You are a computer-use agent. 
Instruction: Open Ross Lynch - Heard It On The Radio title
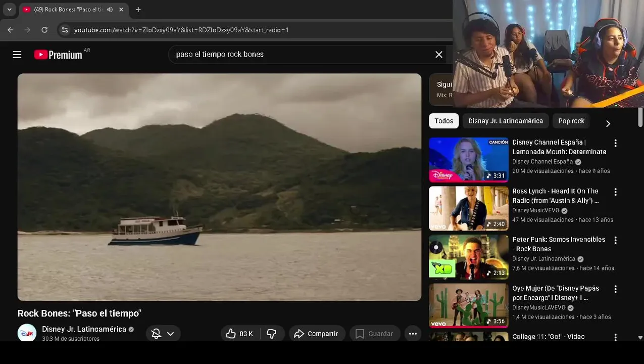click(x=556, y=196)
